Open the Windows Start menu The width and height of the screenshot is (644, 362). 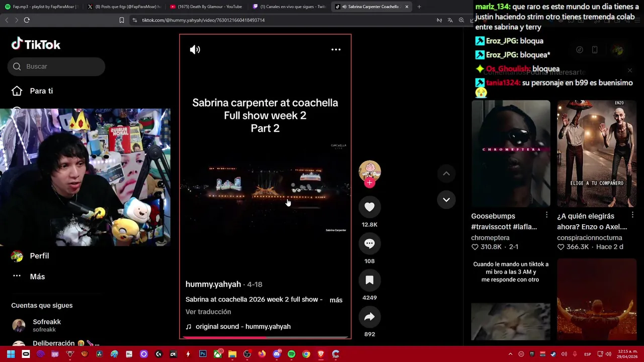tap(11, 354)
